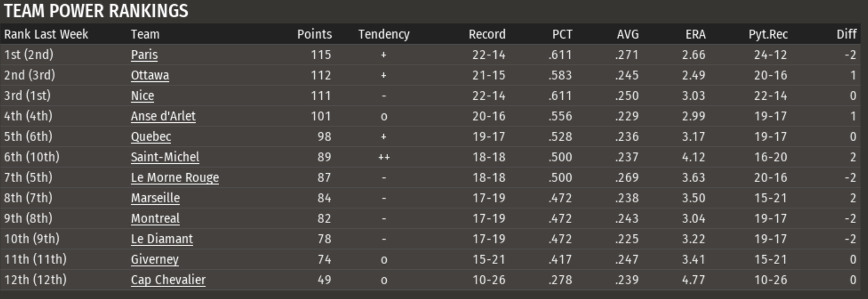Image resolution: width=868 pixels, height=299 pixels.
Task: Select the Anse d'Arlet team link
Action: [163, 116]
